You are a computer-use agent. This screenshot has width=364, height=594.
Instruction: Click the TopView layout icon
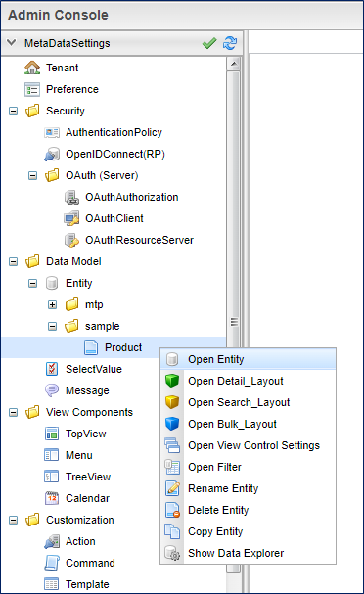tap(52, 434)
